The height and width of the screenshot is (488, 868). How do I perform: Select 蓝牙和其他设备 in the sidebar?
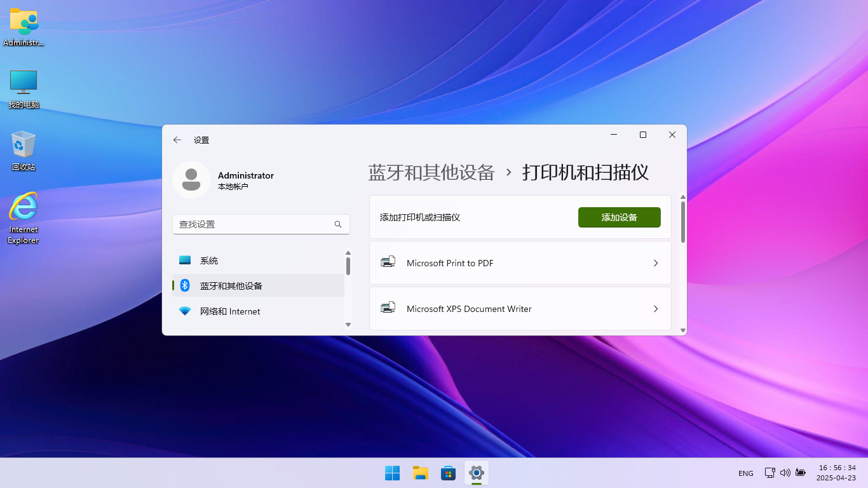click(258, 285)
